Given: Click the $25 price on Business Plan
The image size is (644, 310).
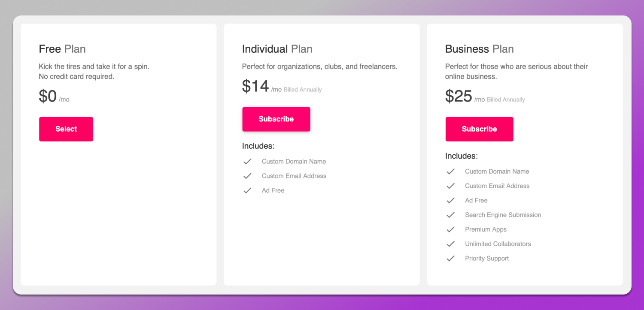Looking at the screenshot, I should [459, 96].
